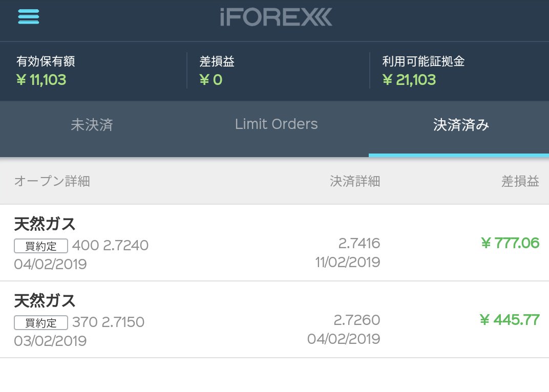Viewport: 549px width, 392px height.
Task: Select the 決済済み tab
Action: click(461, 125)
